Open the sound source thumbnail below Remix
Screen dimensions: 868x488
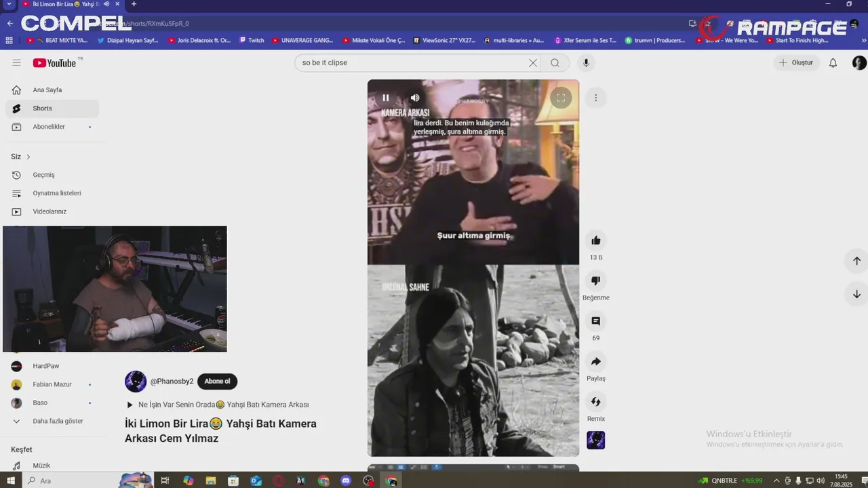[x=595, y=440]
